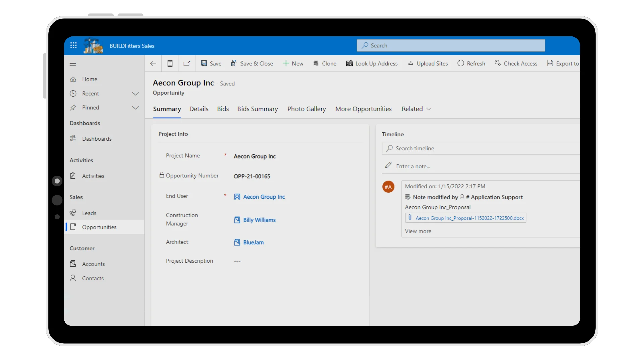Click the Clone icon
The width and height of the screenshot is (644, 362).
(316, 63)
